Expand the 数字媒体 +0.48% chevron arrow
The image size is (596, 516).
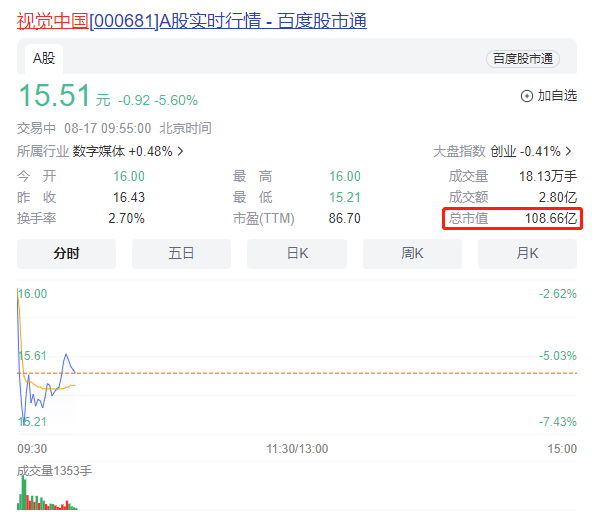coord(181,151)
